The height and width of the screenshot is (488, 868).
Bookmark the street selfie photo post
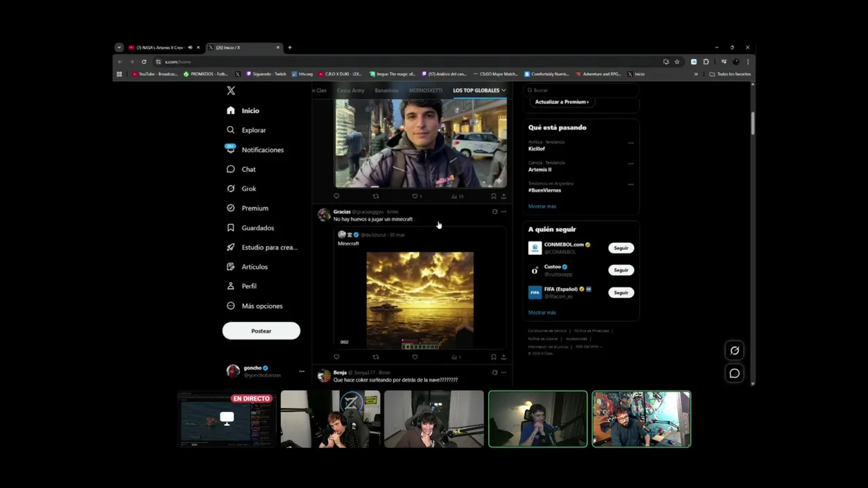point(493,197)
